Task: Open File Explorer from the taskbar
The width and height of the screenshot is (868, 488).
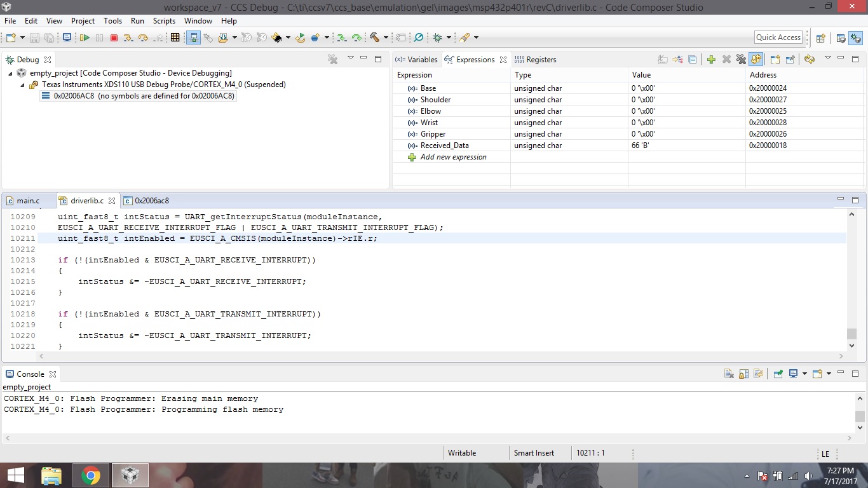Action: [51, 475]
